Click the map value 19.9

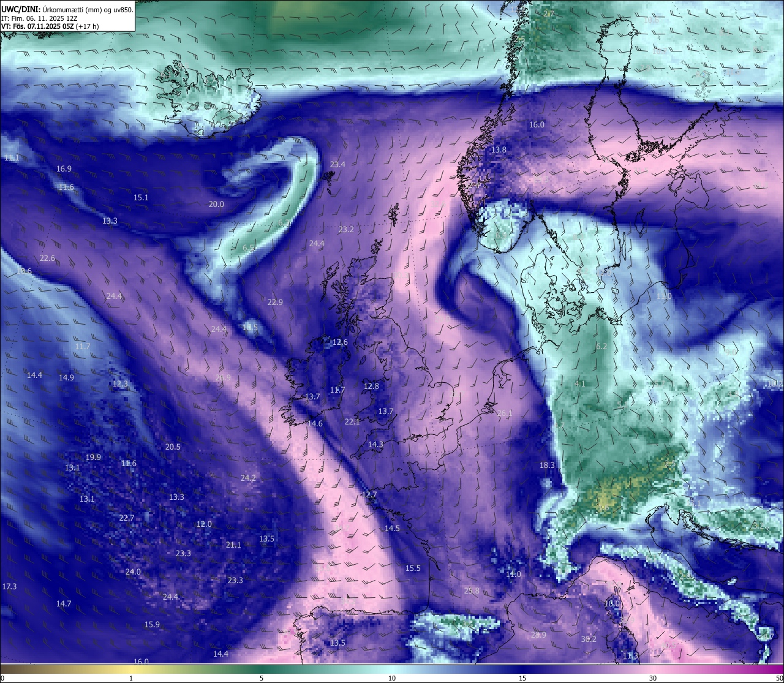(x=93, y=458)
